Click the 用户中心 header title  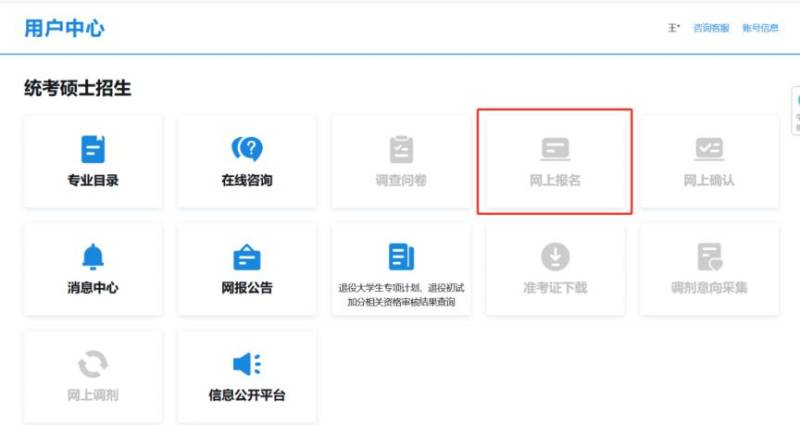coord(64,28)
